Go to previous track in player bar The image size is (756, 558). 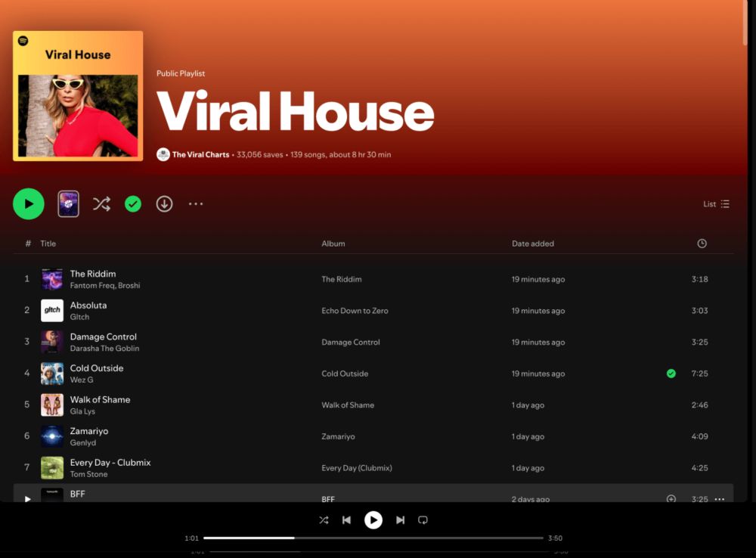(346, 520)
